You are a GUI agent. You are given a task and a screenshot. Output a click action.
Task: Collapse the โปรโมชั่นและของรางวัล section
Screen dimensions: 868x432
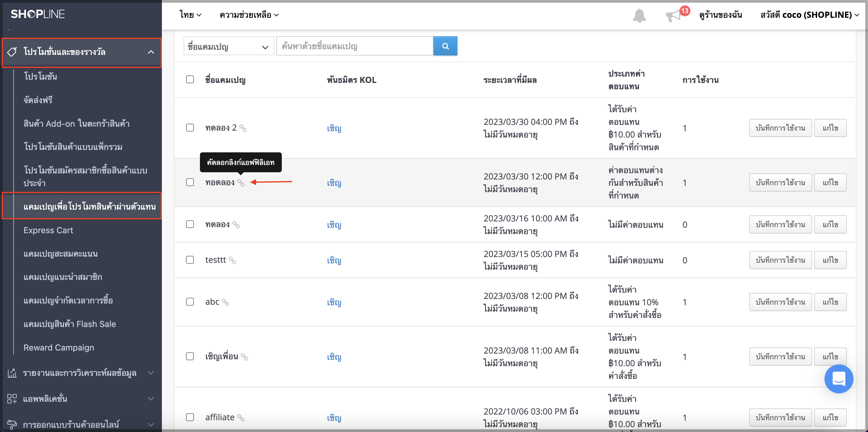point(82,52)
